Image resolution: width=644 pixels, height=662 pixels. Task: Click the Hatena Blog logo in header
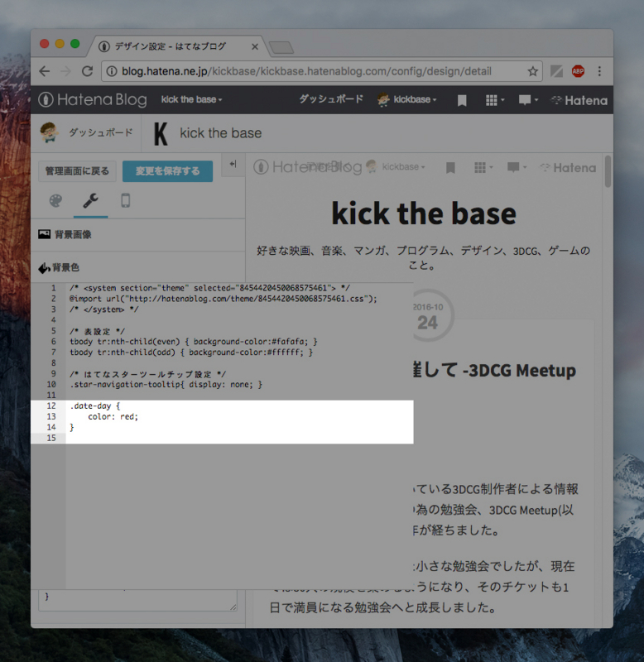coord(93,99)
